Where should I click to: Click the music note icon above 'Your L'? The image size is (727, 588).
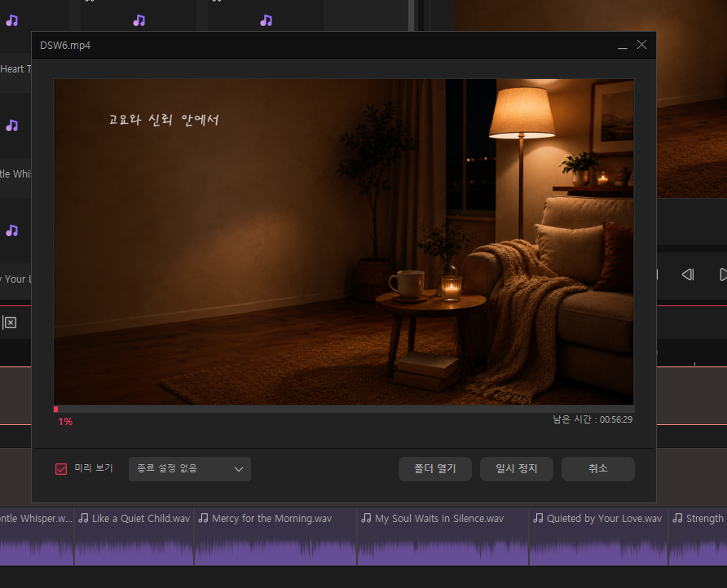pyautogui.click(x=12, y=230)
